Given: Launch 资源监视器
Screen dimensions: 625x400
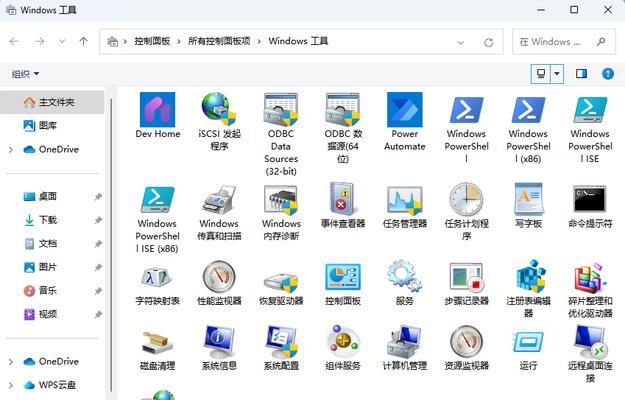Looking at the screenshot, I should pyautogui.click(x=466, y=341).
